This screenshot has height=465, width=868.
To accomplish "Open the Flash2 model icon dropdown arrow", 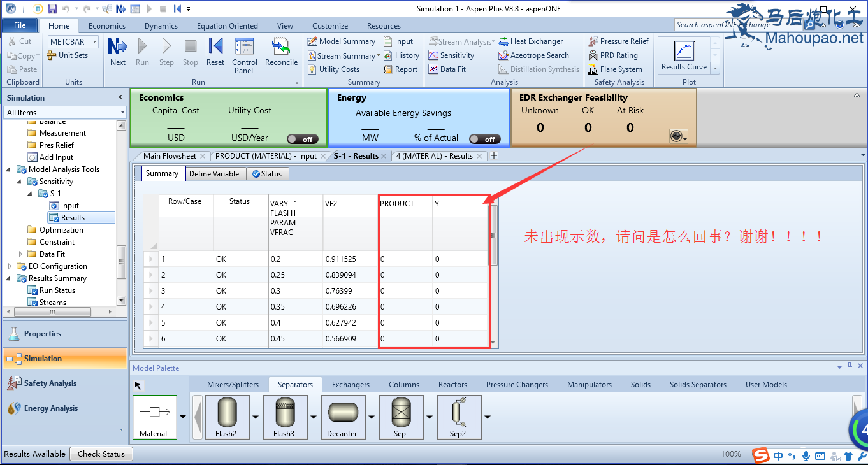I will coord(256,417).
